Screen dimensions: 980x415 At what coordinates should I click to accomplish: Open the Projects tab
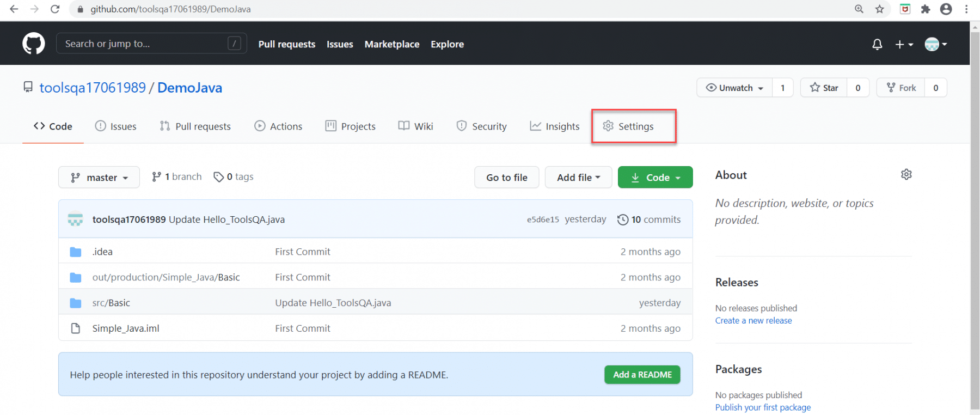click(x=351, y=126)
